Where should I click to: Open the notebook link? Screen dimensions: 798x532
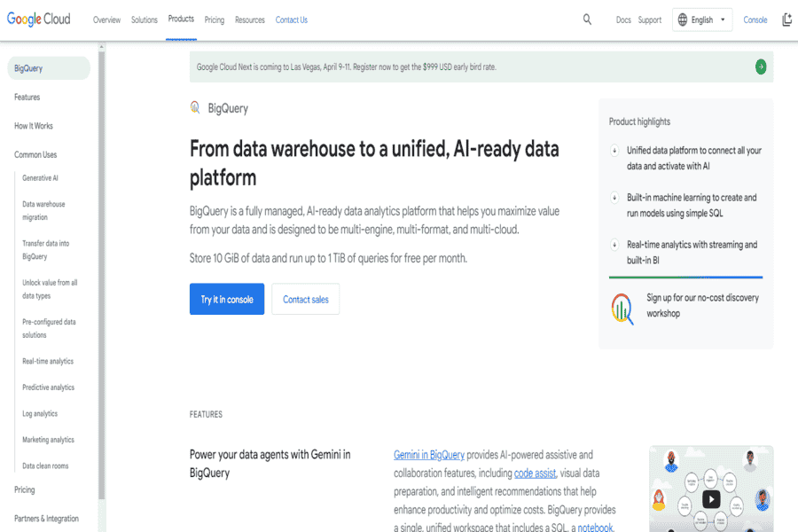[x=595, y=527]
